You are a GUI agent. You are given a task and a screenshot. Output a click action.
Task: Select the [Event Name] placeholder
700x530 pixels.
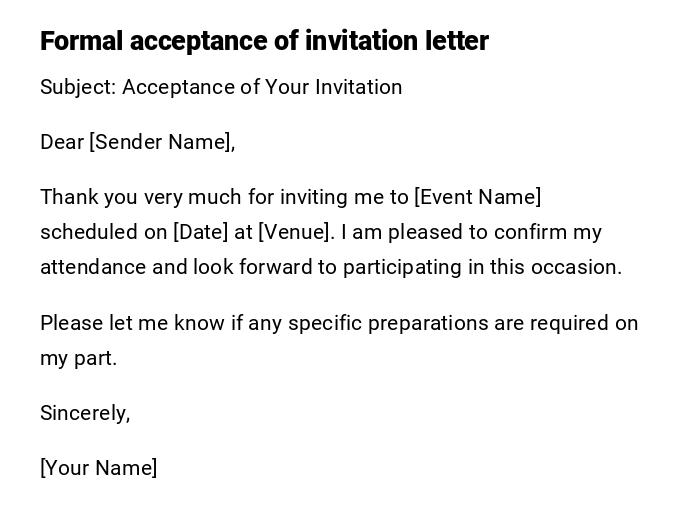[477, 197]
